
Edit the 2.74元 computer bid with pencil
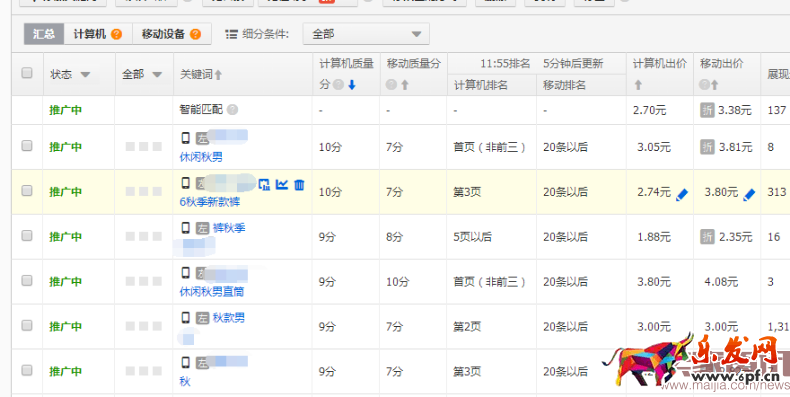pos(682,194)
